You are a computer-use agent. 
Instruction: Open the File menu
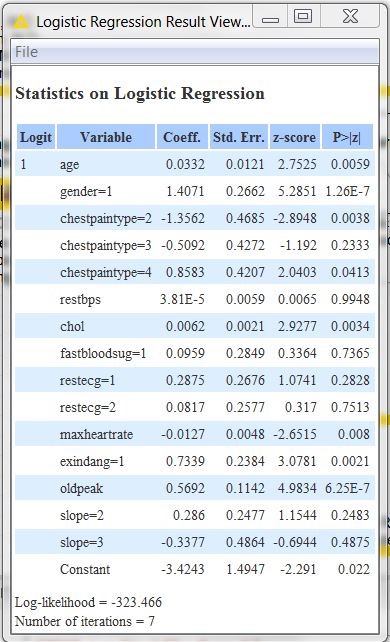(x=26, y=52)
